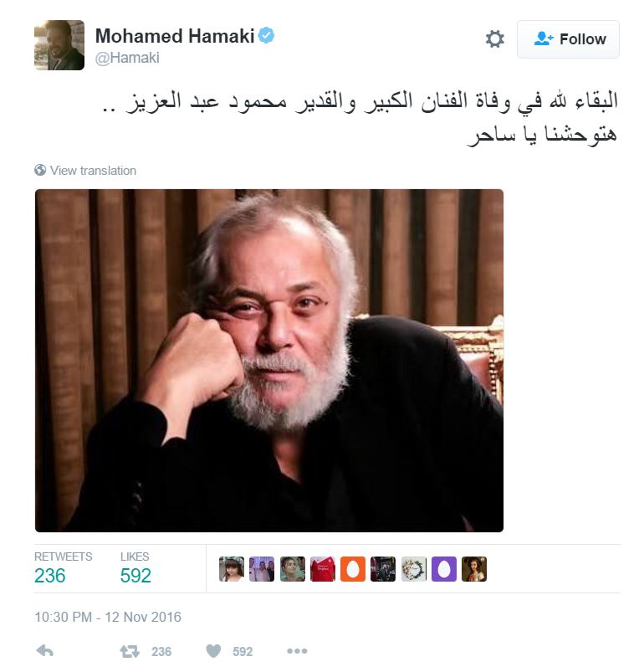Open the Mohamed Hamaki profile name
The image size is (644, 672).
click(x=175, y=36)
